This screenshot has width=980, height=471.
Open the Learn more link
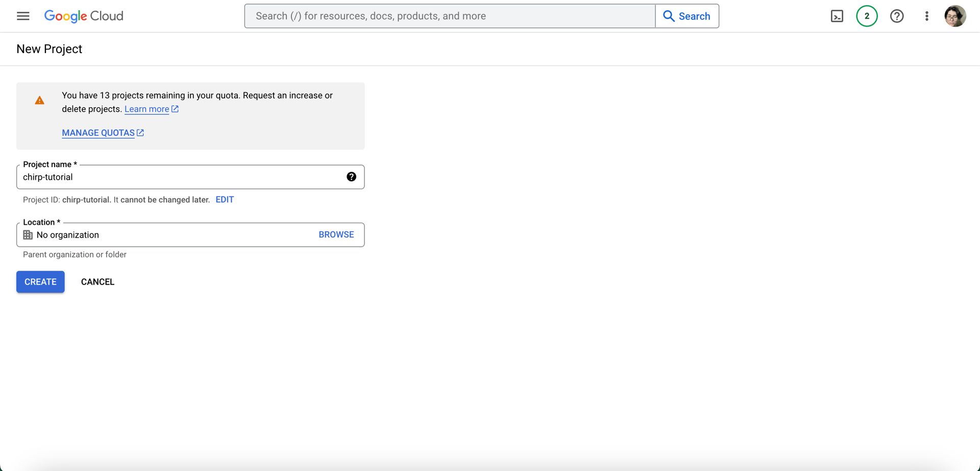(x=147, y=109)
